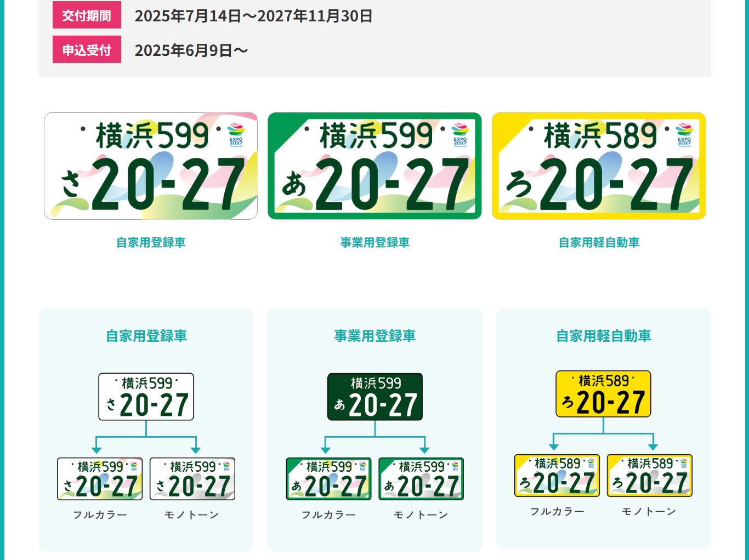Image resolution: width=749 pixels, height=560 pixels.
Task: Click the EXPO 2027 logo on the green-framed plate
Action: 460,134
